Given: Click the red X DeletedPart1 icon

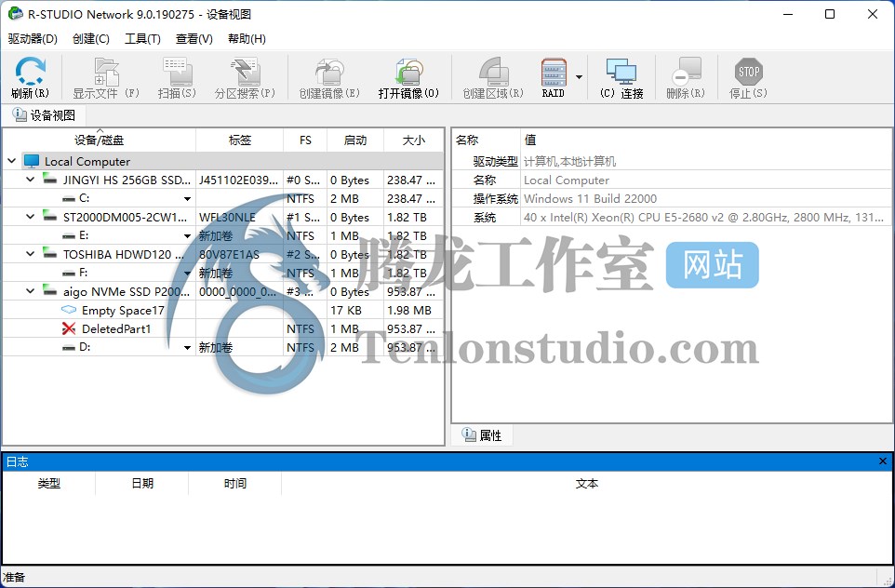Looking at the screenshot, I should 69,328.
